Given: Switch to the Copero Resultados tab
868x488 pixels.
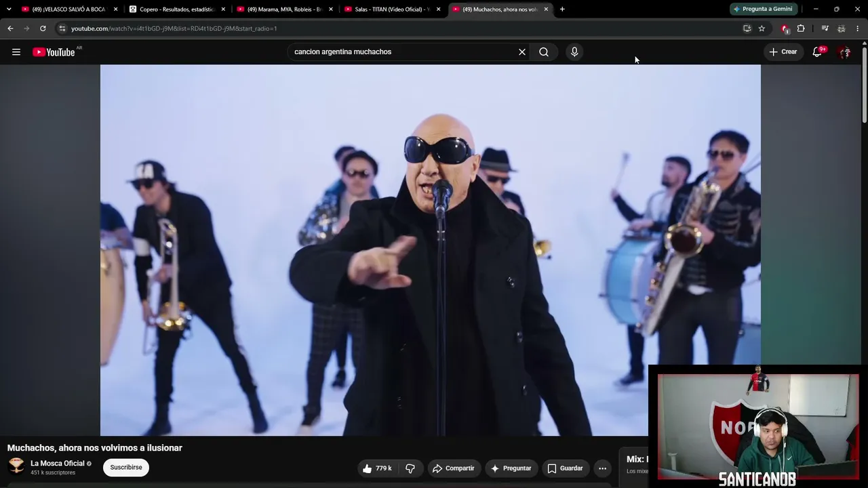Looking at the screenshot, I should point(176,9).
